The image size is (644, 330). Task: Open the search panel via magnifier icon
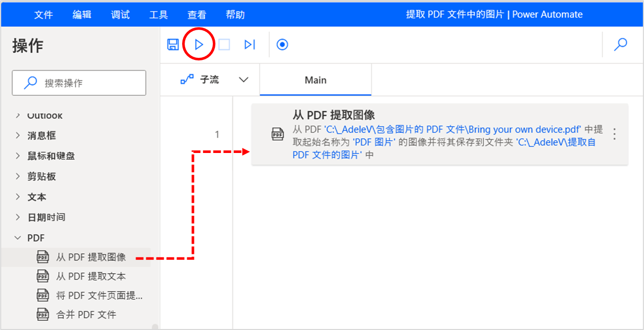click(x=620, y=45)
